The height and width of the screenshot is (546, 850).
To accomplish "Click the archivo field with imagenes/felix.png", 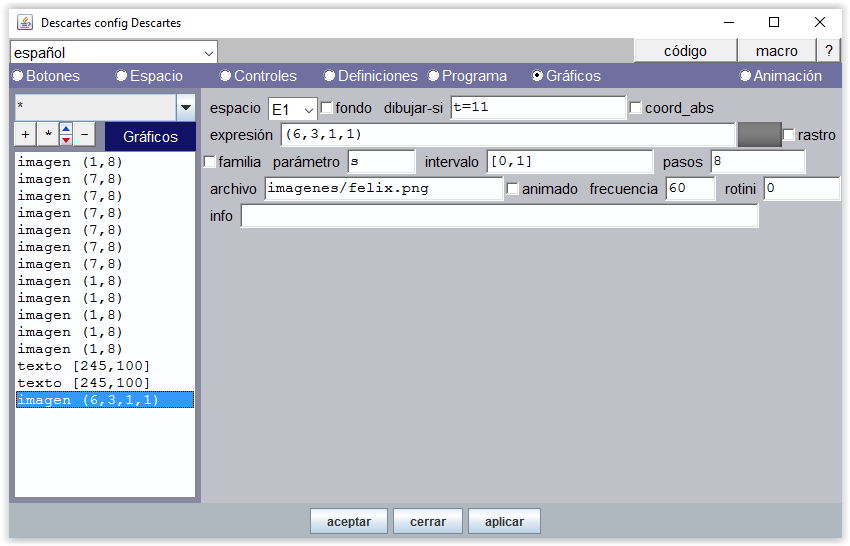I will coord(383,189).
